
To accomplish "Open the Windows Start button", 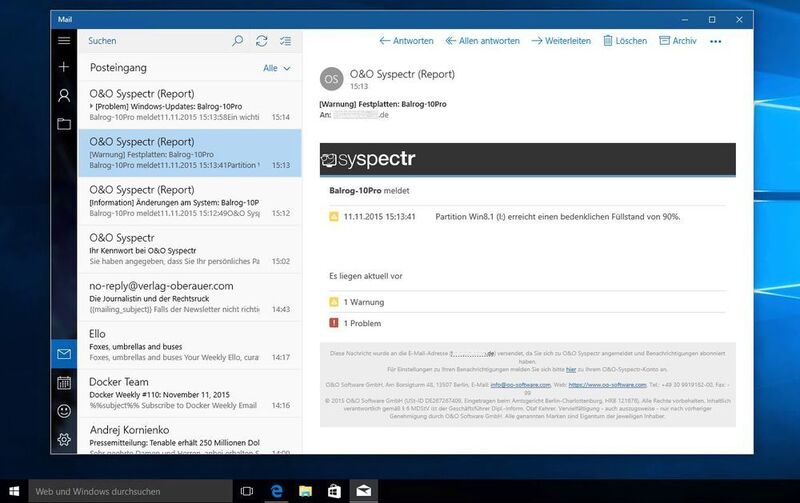I will coord(14,491).
